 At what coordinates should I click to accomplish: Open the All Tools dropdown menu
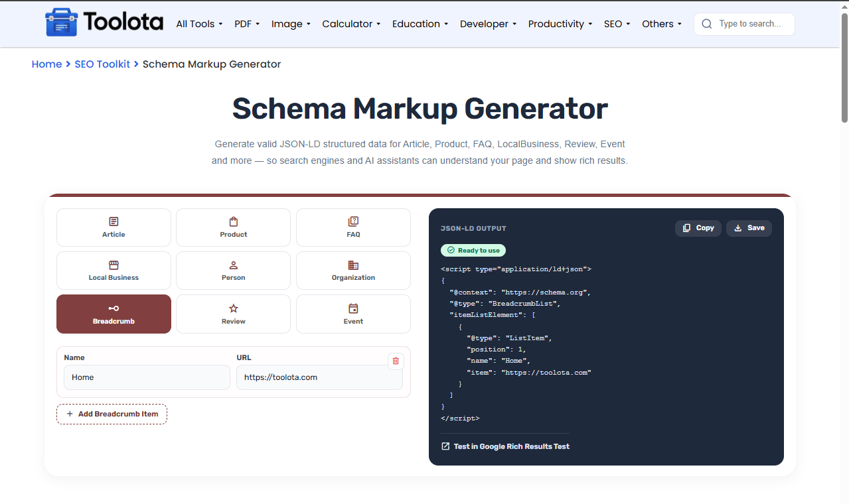199,24
